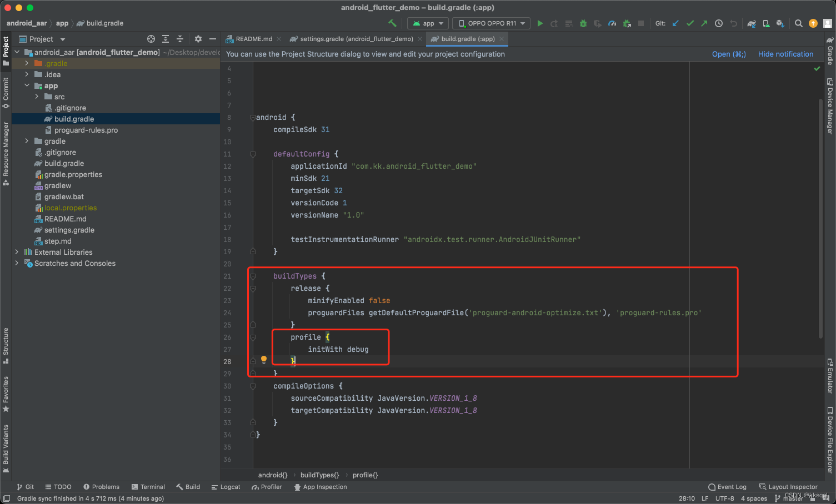
Task: Open the Logcat tool window
Action: (x=226, y=487)
